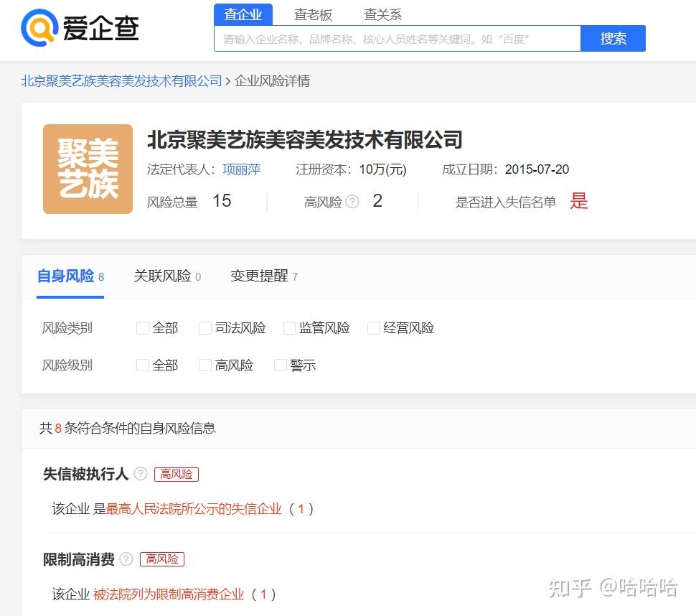Select the 经营风险 checkbox
696x616 pixels.
click(x=374, y=327)
